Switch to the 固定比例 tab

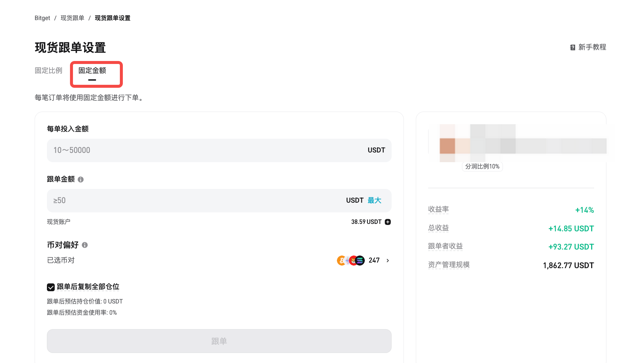(48, 70)
